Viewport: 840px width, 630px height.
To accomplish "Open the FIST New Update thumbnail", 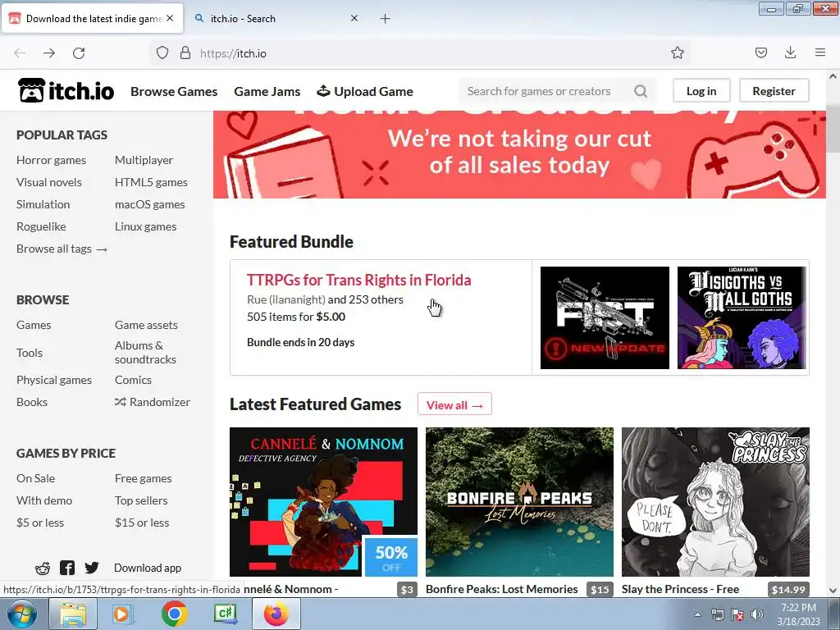I will [605, 317].
